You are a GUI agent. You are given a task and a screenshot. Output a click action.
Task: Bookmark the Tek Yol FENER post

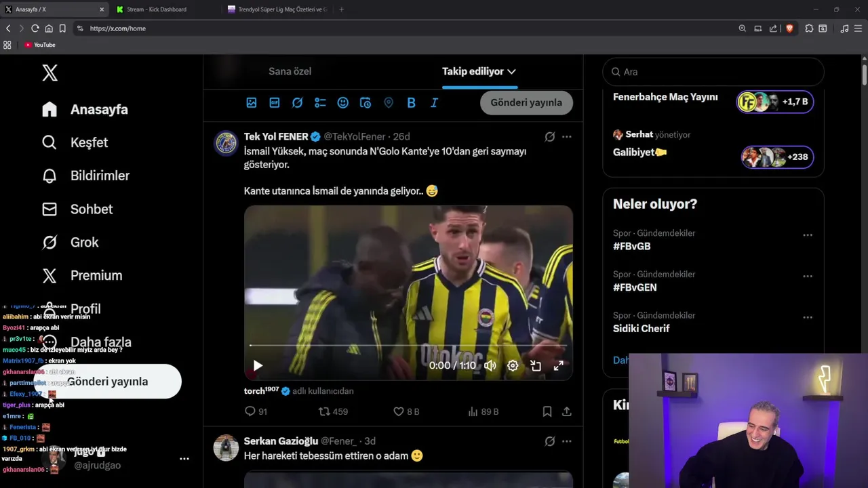point(547,411)
